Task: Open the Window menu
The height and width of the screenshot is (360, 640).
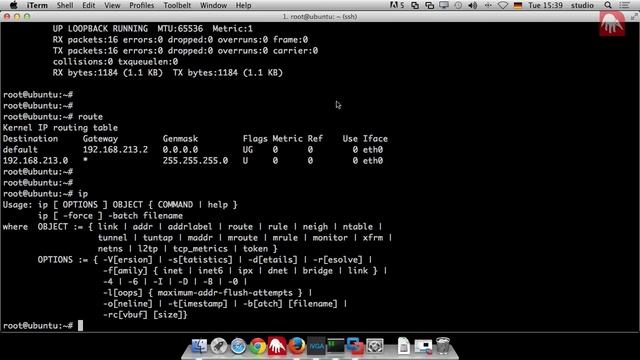Action: (x=213, y=5)
